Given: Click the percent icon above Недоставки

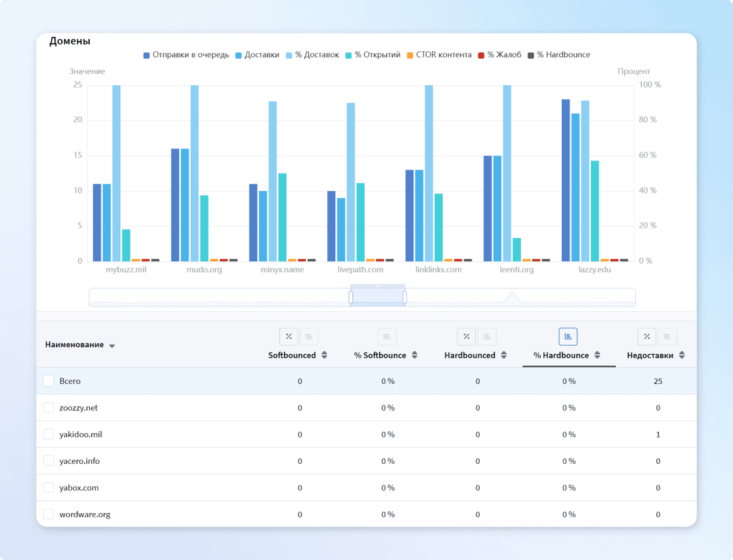Looking at the screenshot, I should [647, 336].
